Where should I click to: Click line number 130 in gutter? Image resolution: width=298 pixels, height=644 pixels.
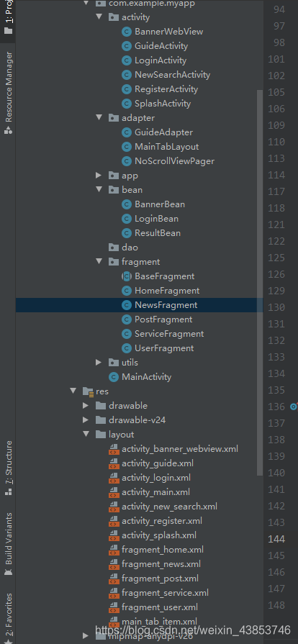pos(276,307)
